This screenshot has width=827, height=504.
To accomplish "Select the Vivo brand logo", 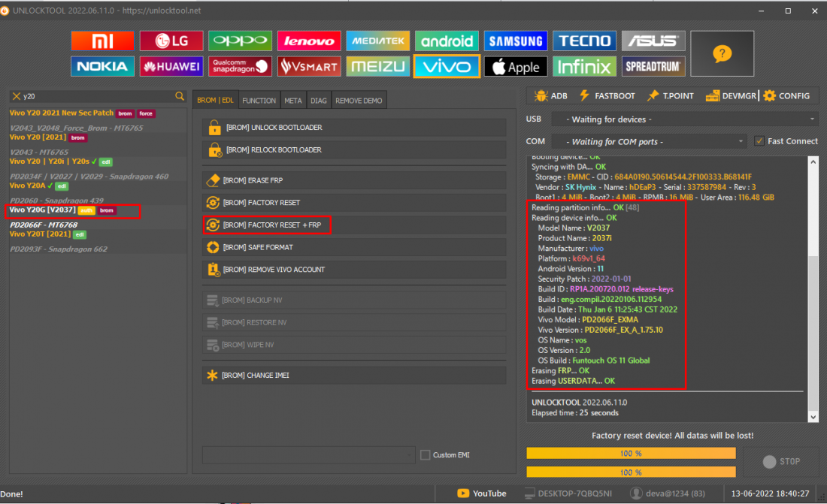I will pyautogui.click(x=447, y=66).
